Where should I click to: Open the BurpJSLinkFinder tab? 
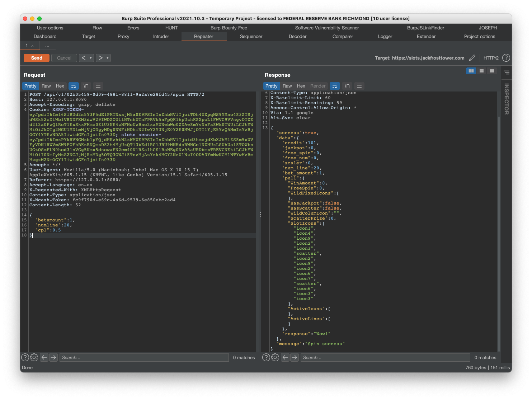click(x=425, y=28)
